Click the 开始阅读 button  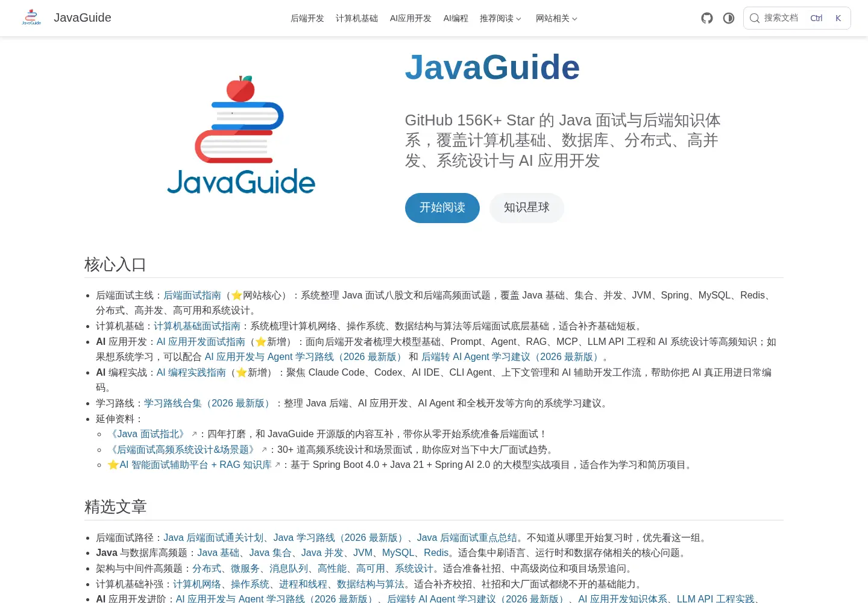coord(442,208)
